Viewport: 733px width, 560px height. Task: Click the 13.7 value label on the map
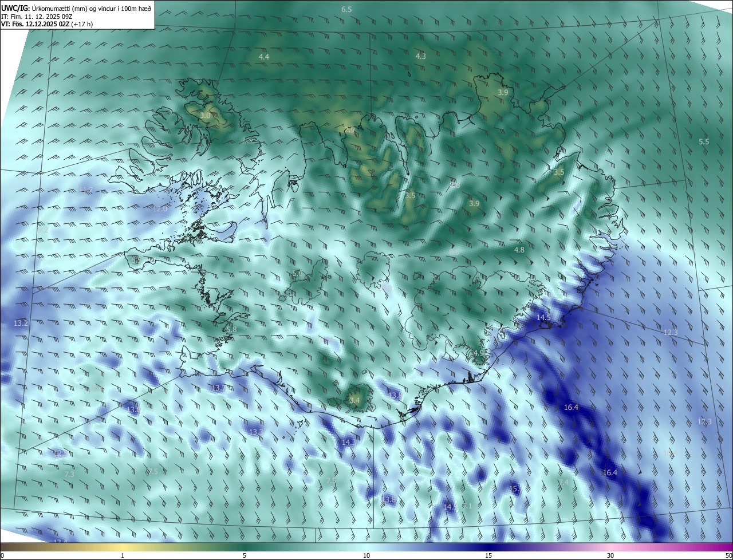point(218,389)
